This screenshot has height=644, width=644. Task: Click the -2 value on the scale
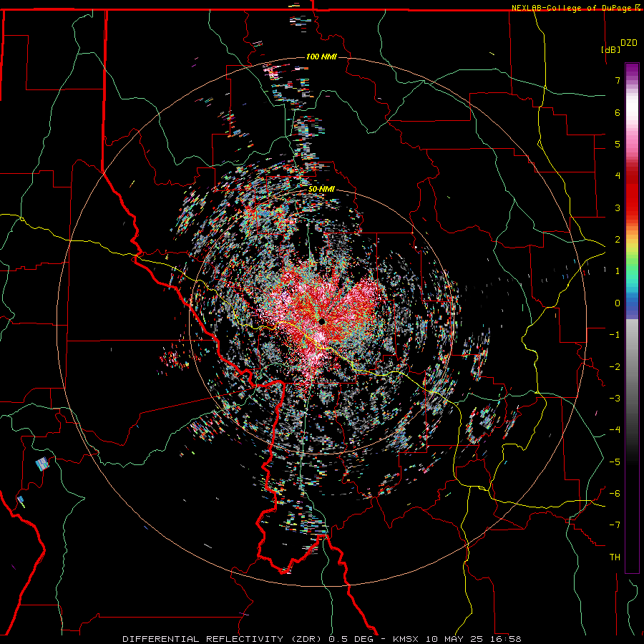[615, 366]
